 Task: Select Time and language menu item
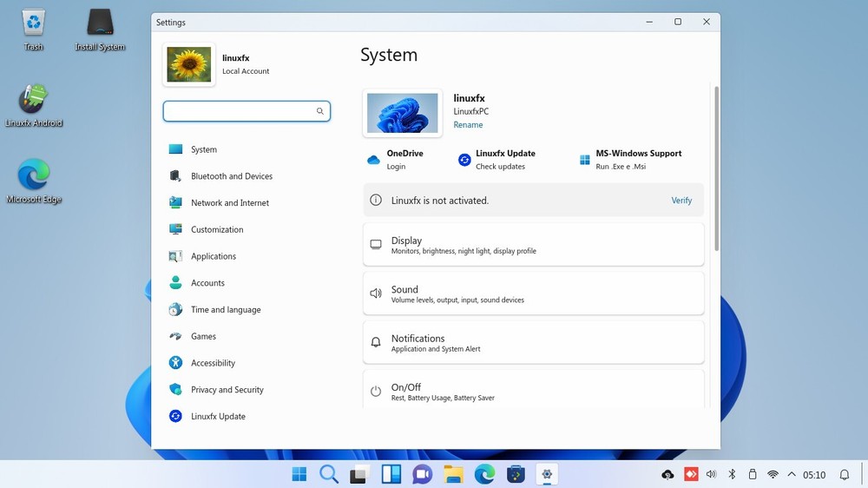click(226, 310)
